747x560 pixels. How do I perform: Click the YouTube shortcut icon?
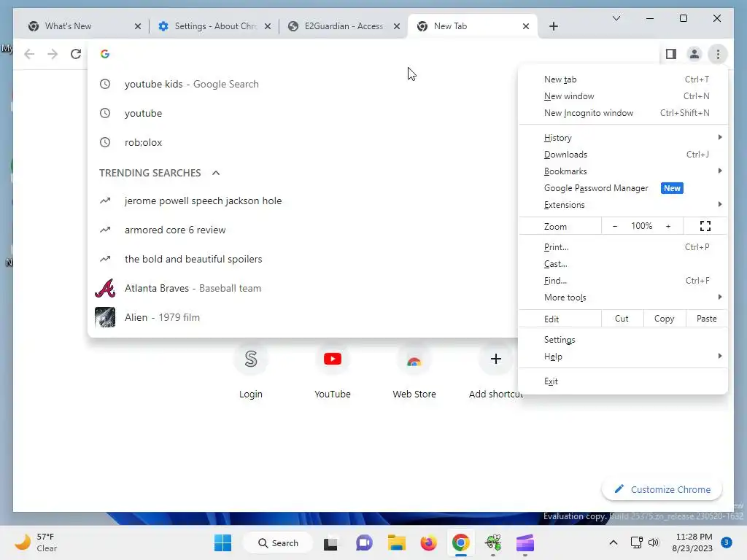pos(333,359)
